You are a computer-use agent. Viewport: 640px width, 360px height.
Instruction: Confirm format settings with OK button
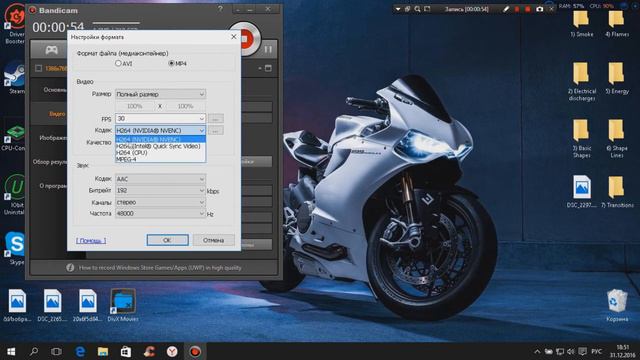(168, 240)
